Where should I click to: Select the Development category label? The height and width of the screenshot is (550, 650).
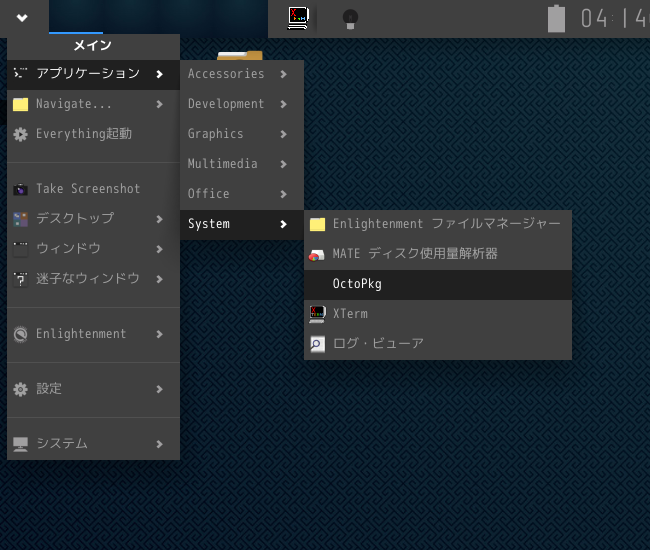pos(226,104)
